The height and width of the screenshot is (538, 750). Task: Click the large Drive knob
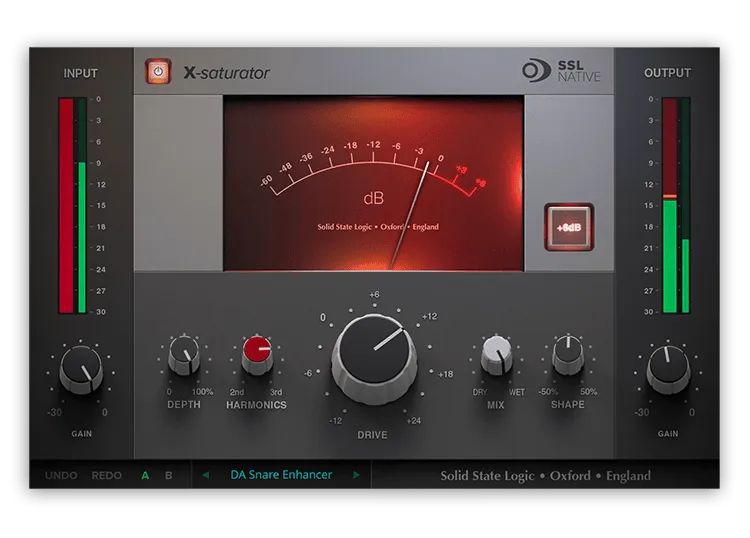click(x=374, y=358)
